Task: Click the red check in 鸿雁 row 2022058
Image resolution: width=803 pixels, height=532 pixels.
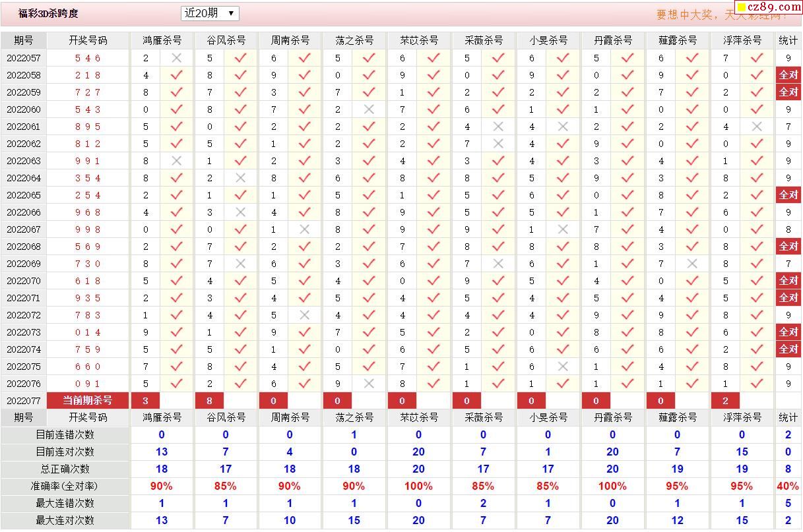Action: pyautogui.click(x=176, y=75)
